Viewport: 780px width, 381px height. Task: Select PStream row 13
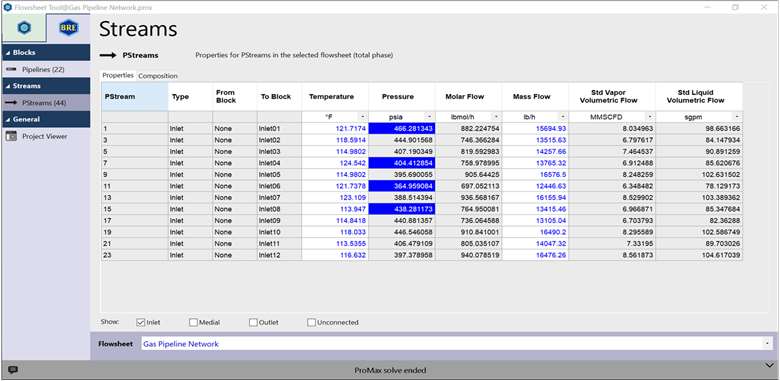coord(135,197)
